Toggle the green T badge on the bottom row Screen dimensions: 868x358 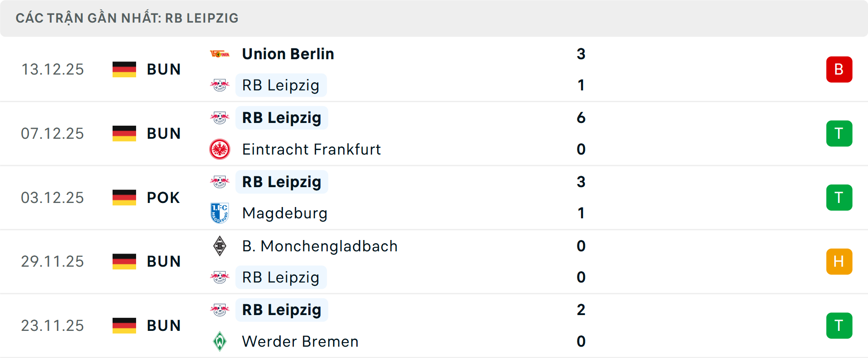pos(840,325)
